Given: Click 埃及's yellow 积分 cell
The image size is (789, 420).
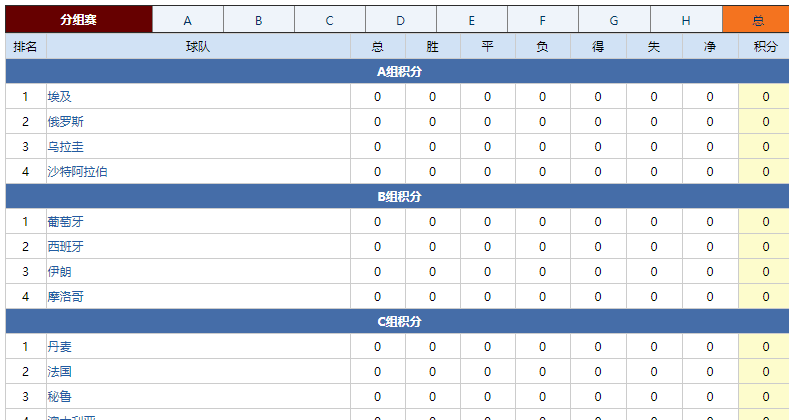Looking at the screenshot, I should click(765, 97).
